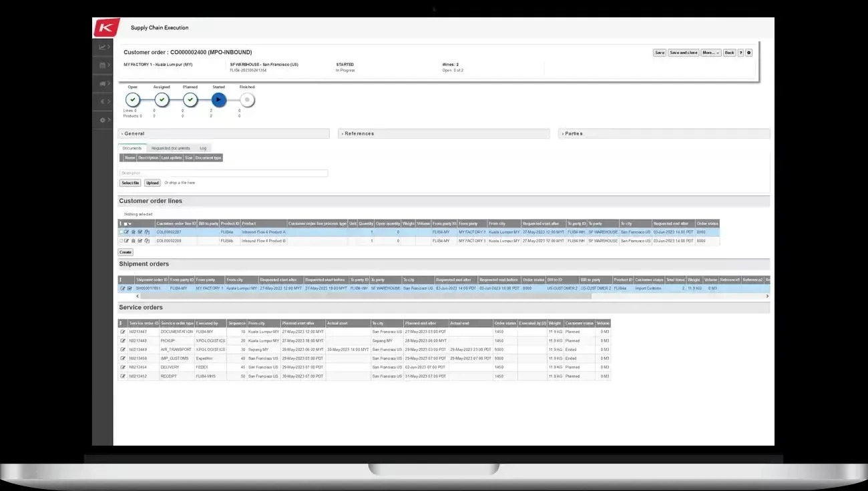Switch to the Requested documents tab
Viewport: 868px width, 491px height.
171,148
